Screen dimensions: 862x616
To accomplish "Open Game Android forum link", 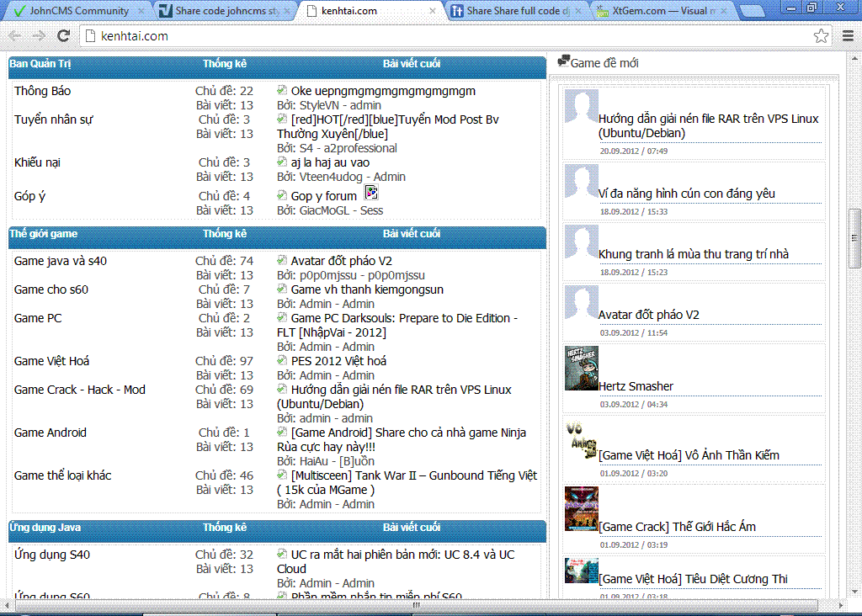I will pos(51,433).
